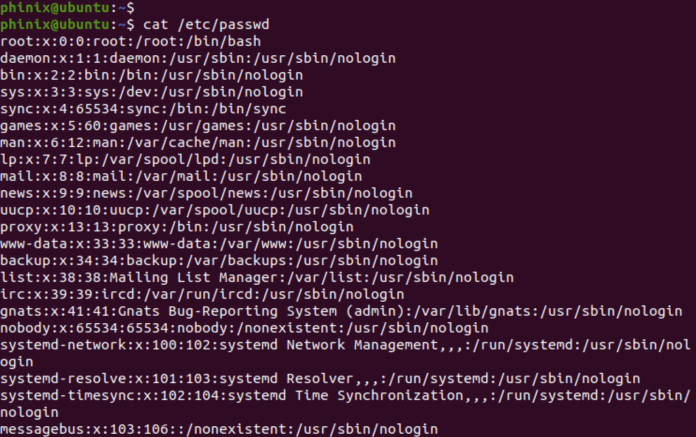Click the backup:x:34:34 entry line

(x=219, y=260)
